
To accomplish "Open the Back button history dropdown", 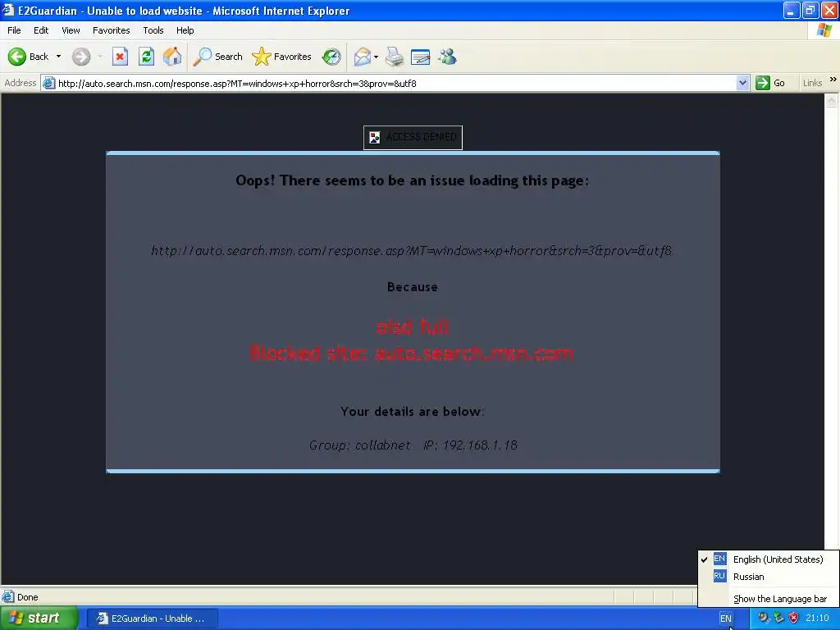I will pos(58,57).
